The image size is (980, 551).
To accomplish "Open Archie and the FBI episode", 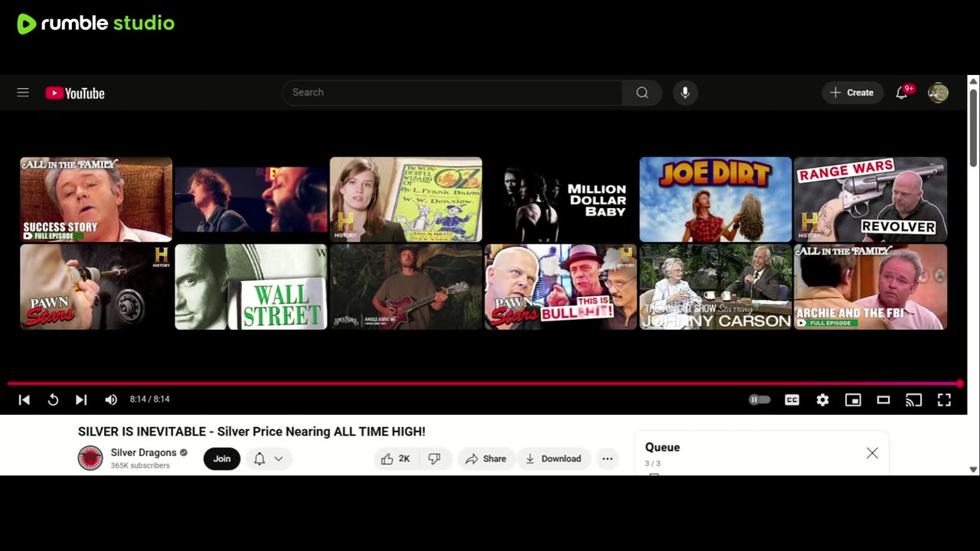I will [x=871, y=287].
